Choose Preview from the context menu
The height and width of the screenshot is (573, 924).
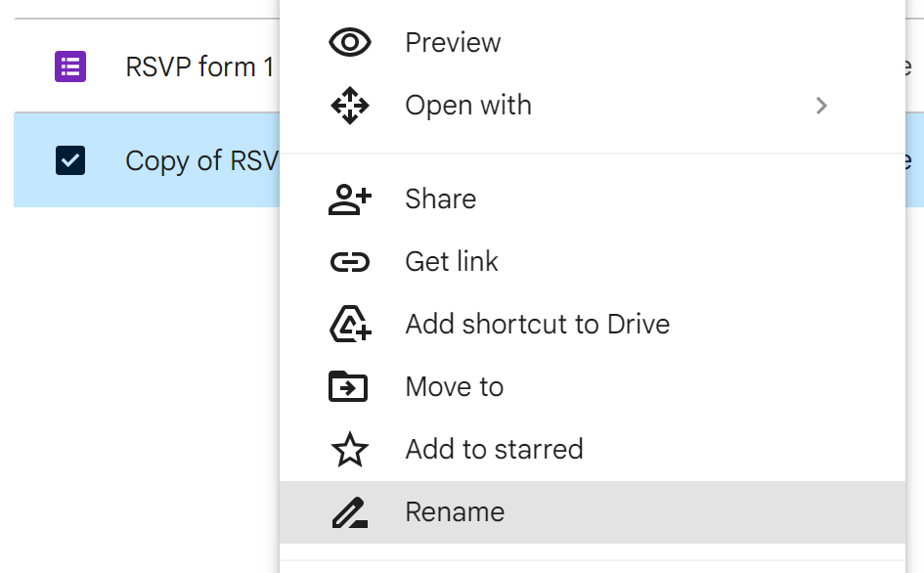tap(453, 43)
